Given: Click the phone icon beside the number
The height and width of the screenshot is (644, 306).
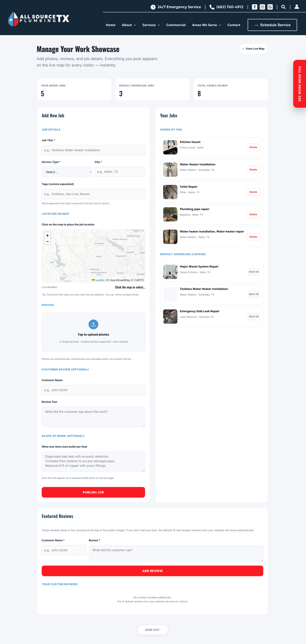Looking at the screenshot, I should [x=212, y=7].
